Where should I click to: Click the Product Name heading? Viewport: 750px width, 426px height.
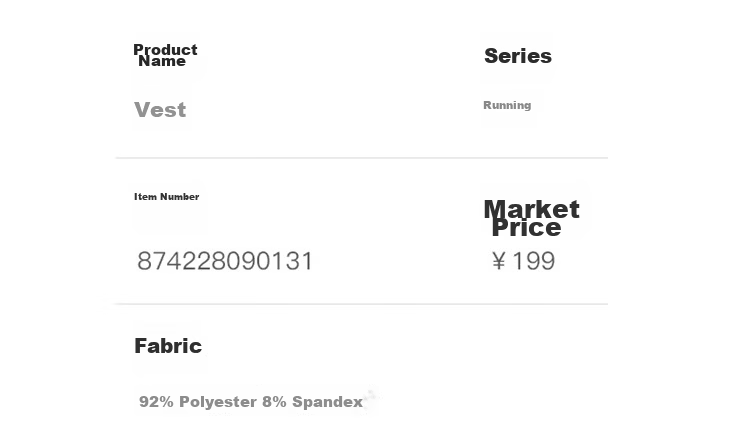(x=165, y=55)
